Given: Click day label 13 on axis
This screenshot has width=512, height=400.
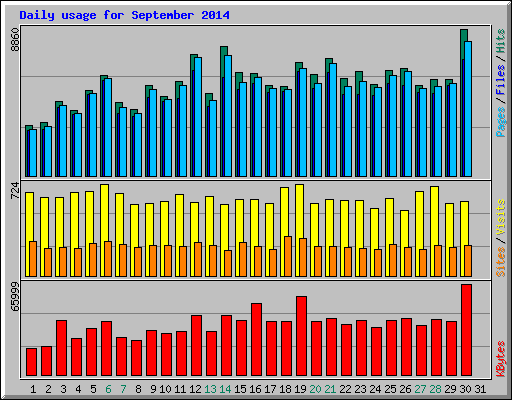Looking at the screenshot, I should tap(210, 389).
